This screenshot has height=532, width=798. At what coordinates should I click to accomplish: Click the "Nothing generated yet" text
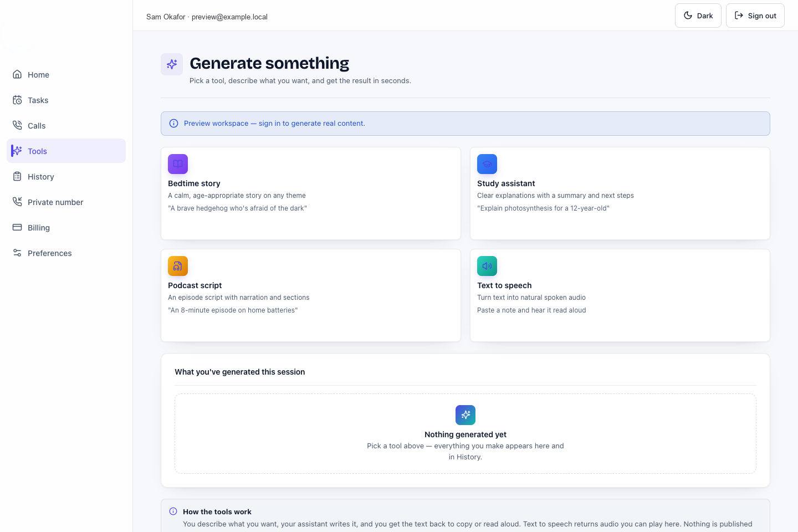click(x=465, y=434)
